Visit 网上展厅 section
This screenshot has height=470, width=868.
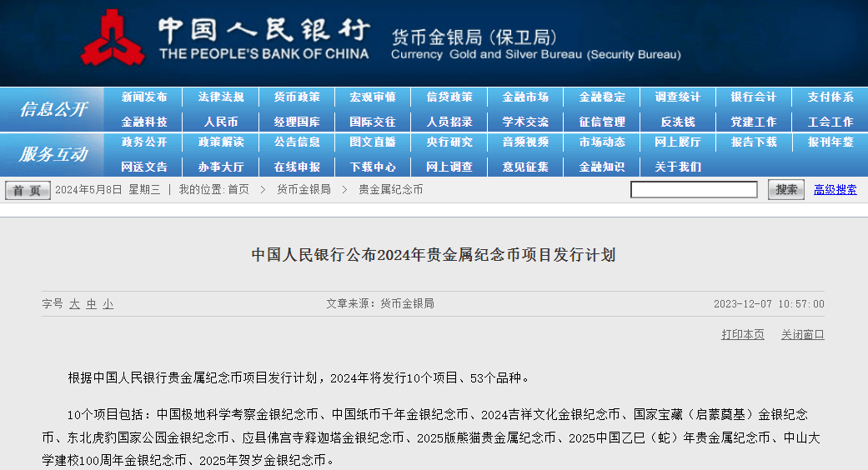[678, 142]
